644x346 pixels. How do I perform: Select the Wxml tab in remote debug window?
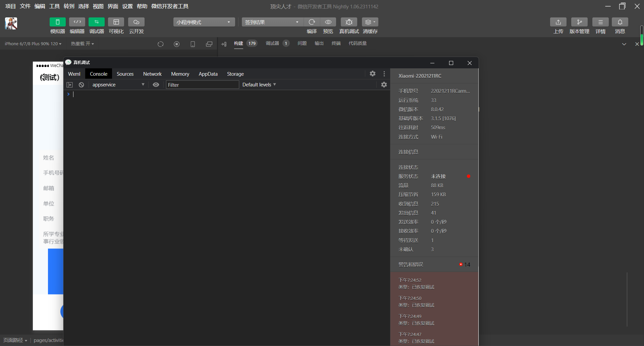point(74,74)
